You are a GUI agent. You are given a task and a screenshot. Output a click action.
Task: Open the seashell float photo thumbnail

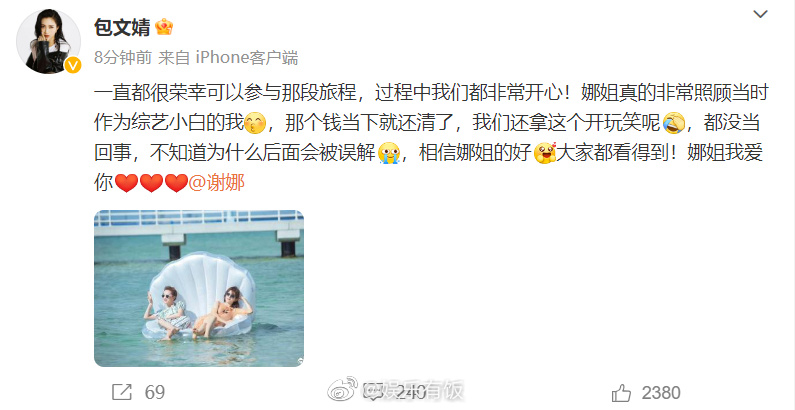coord(199,288)
